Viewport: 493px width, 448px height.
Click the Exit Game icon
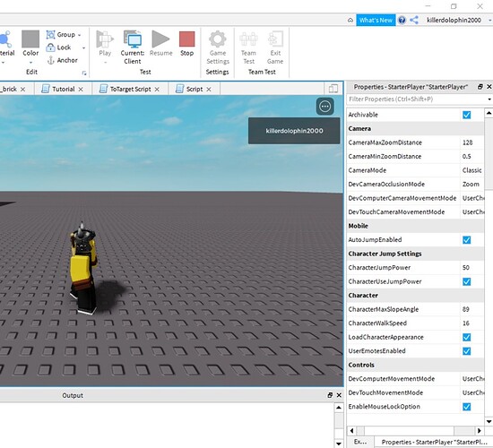tap(275, 39)
